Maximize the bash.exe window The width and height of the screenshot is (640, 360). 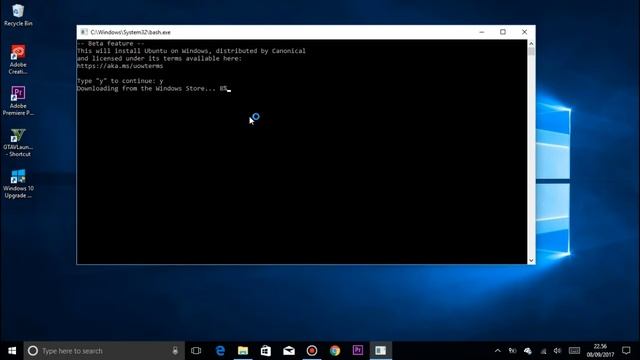click(x=503, y=32)
